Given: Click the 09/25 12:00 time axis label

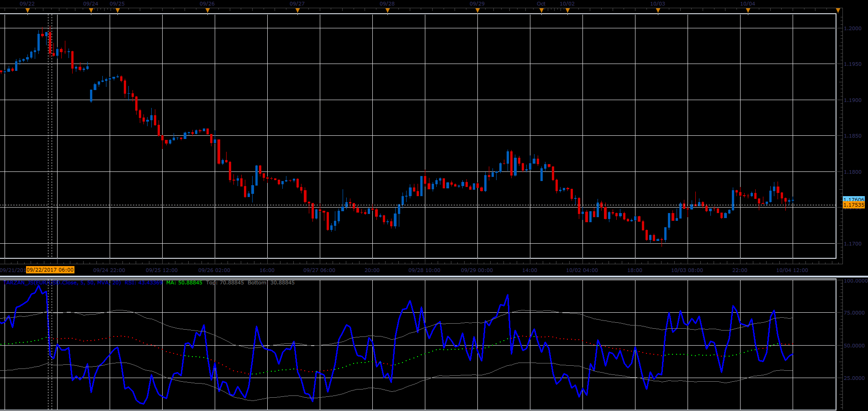Looking at the screenshot, I should point(162,270).
